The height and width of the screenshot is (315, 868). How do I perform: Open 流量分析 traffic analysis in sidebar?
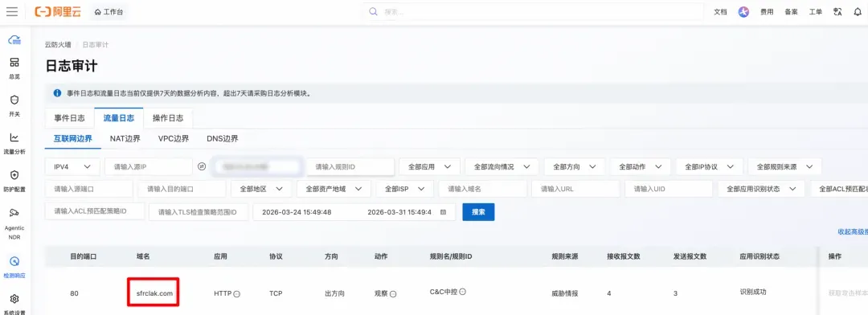pyautogui.click(x=15, y=143)
